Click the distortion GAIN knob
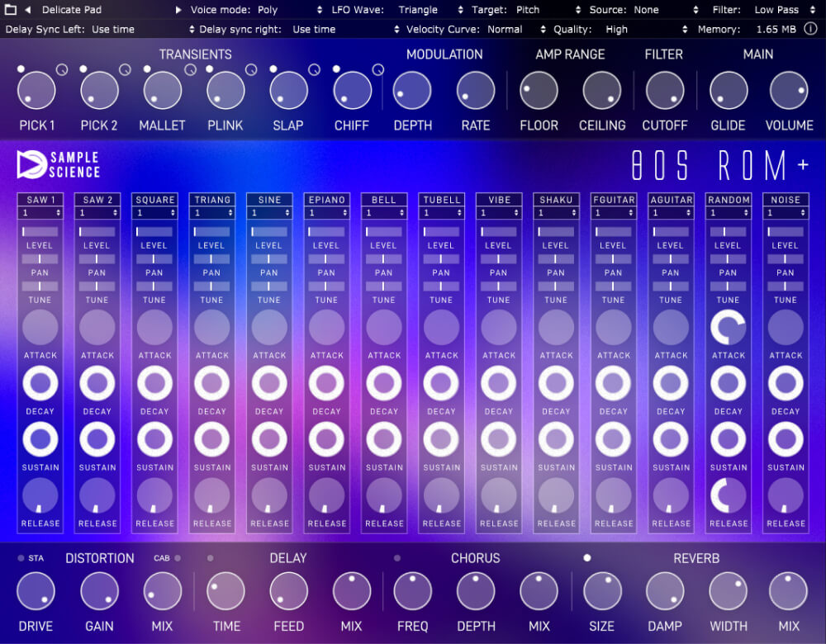The width and height of the screenshot is (826, 644). click(x=99, y=591)
